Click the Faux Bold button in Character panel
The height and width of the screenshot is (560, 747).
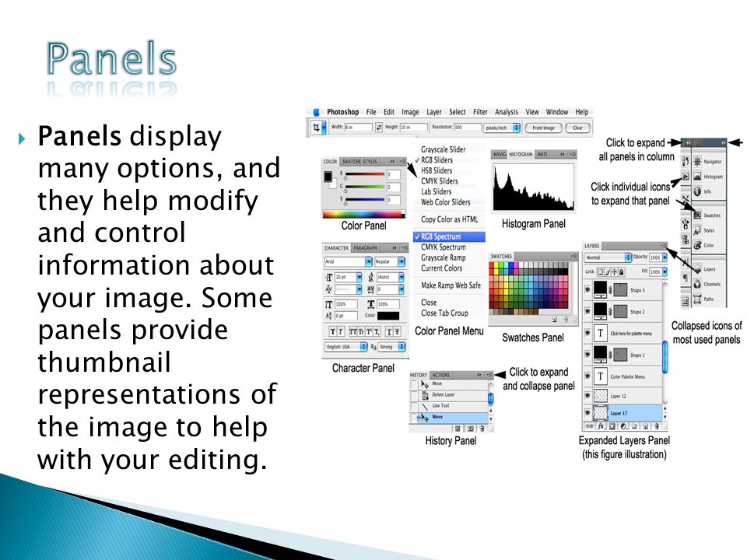332,332
